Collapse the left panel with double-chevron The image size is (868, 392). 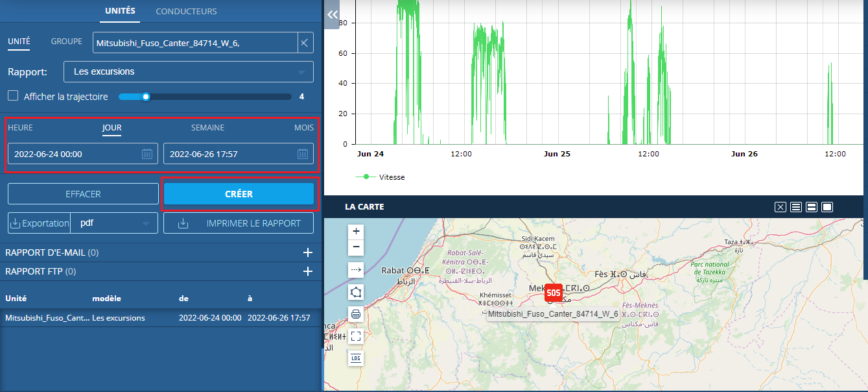tap(332, 15)
